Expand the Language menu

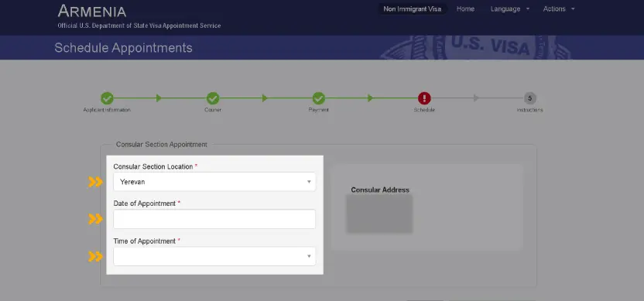(x=509, y=9)
